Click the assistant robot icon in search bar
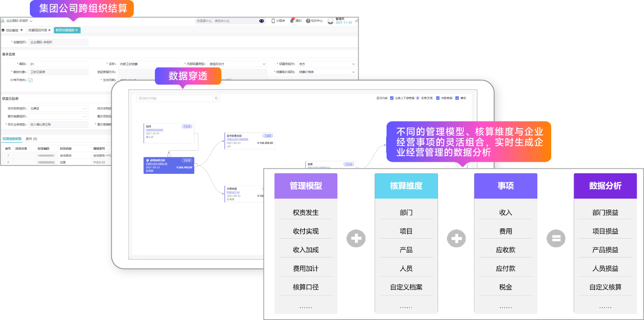 point(262,21)
